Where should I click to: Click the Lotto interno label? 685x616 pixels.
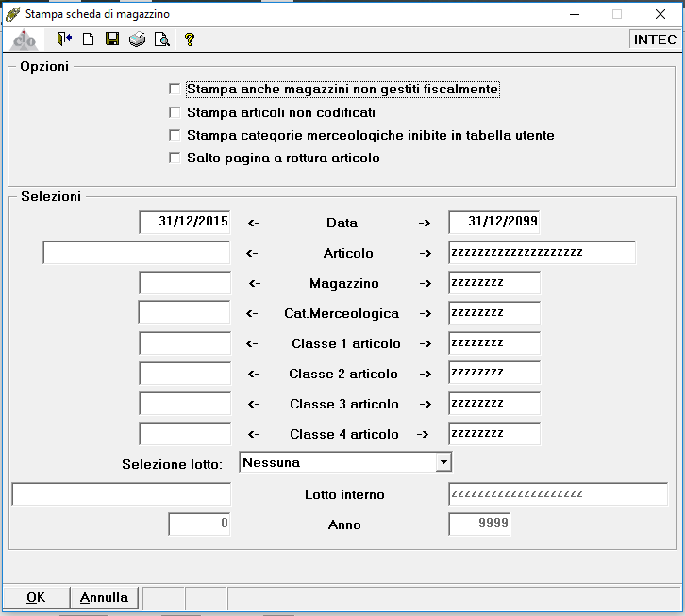[x=344, y=494]
